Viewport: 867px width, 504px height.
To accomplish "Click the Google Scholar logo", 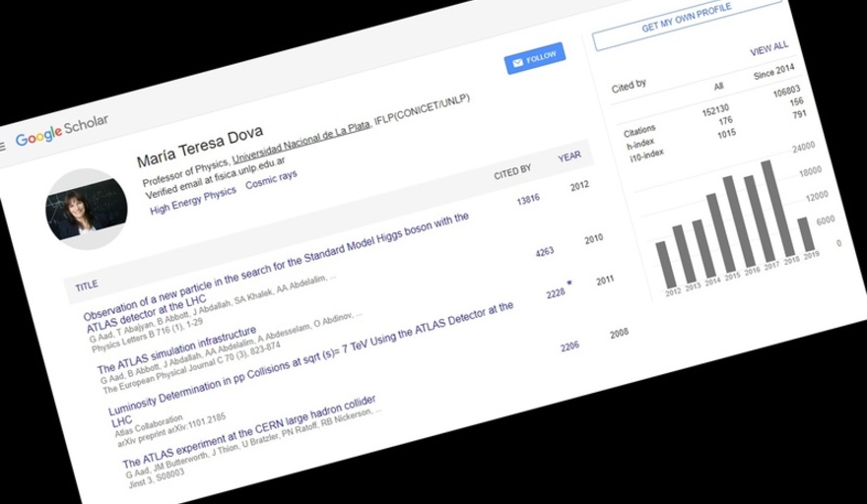I will point(61,130).
